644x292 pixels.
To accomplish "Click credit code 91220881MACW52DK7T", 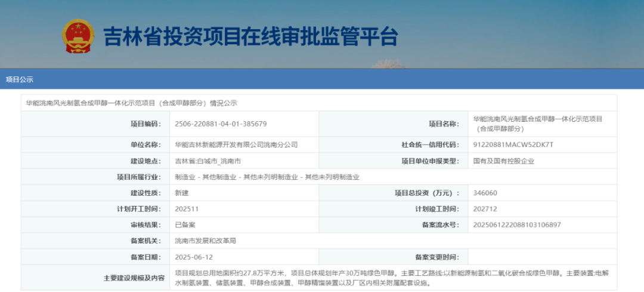I will pos(513,145).
